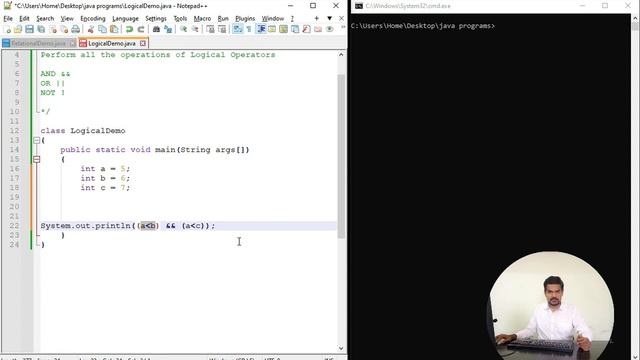Image resolution: width=640 pixels, height=360 pixels.
Task: Toggle file Monitoring eye icon
Action: pyautogui.click(x=329, y=29)
